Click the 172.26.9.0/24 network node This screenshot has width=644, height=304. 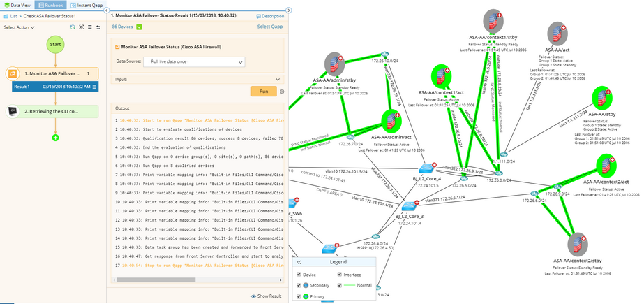tap(559, 187)
